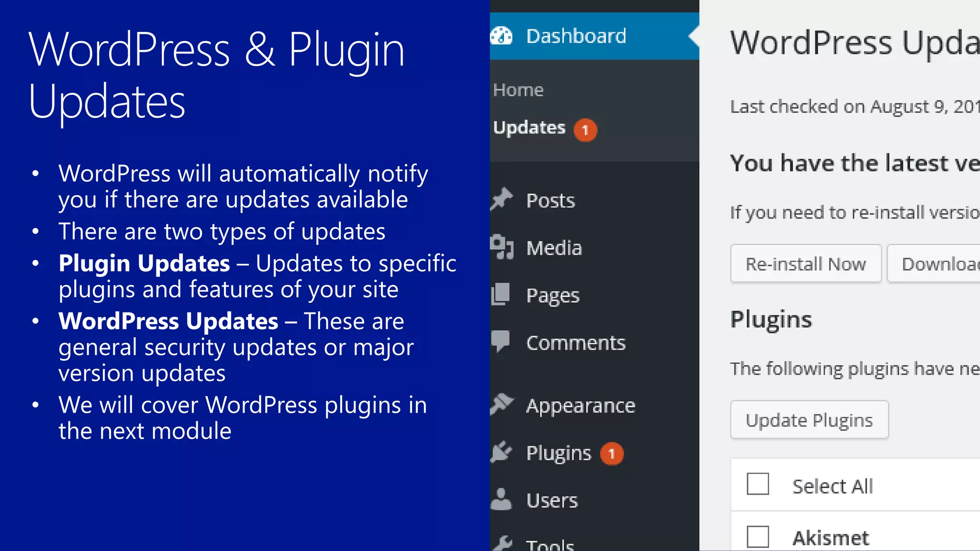980x551 pixels.
Task: Click the Plugins orange notification badge
Action: click(x=612, y=454)
